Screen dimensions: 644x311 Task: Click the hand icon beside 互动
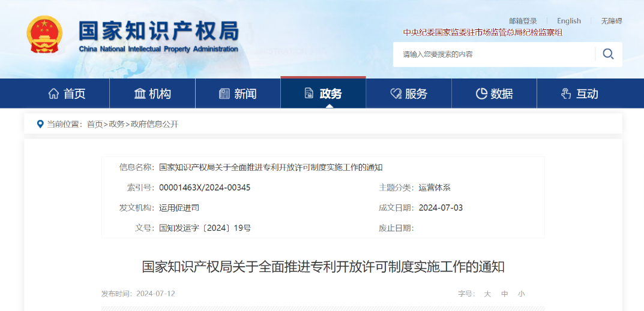(x=566, y=94)
